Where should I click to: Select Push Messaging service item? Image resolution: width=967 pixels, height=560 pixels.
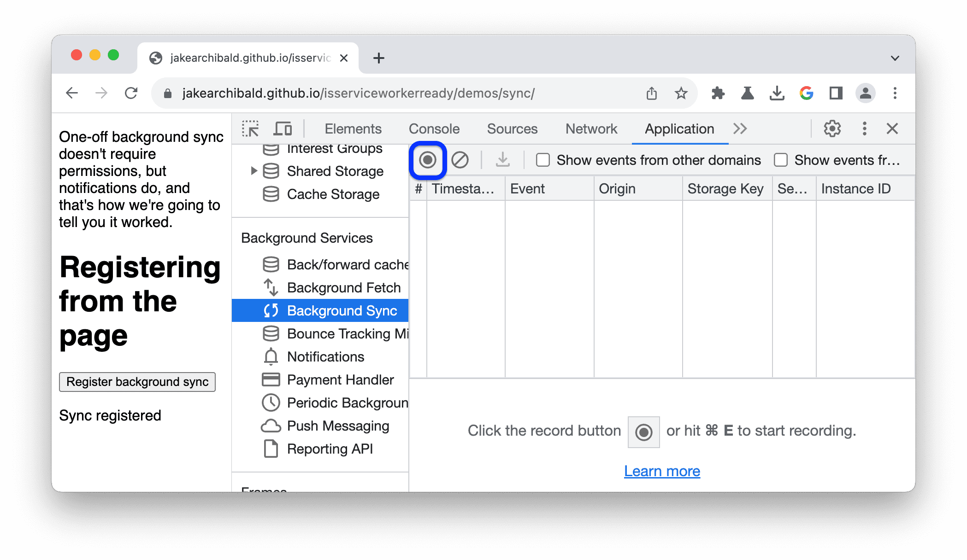point(337,425)
